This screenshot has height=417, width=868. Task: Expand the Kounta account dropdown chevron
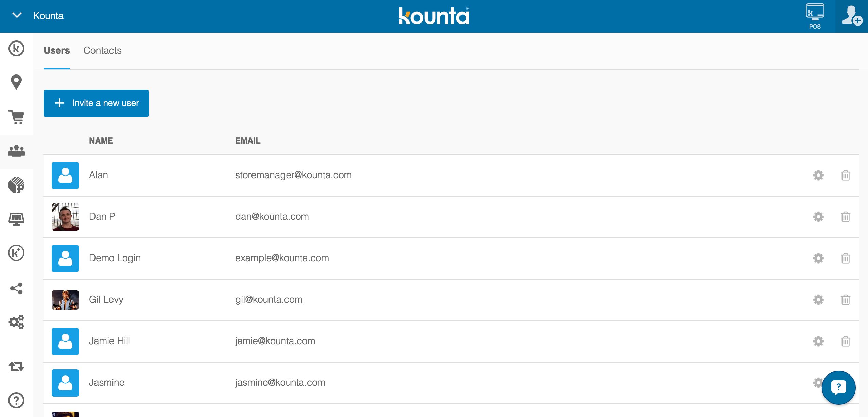[x=17, y=15]
